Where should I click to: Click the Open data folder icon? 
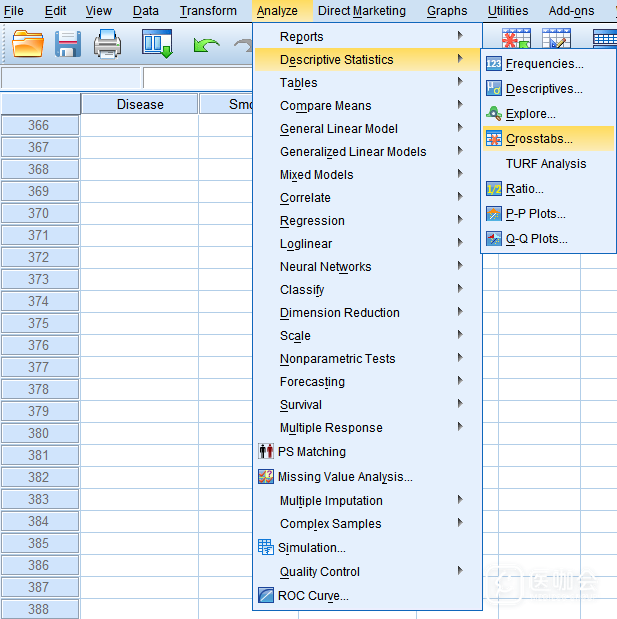click(x=27, y=45)
